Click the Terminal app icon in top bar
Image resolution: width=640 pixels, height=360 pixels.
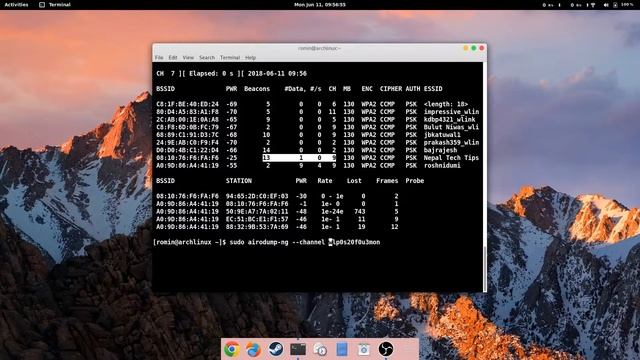[42, 5]
